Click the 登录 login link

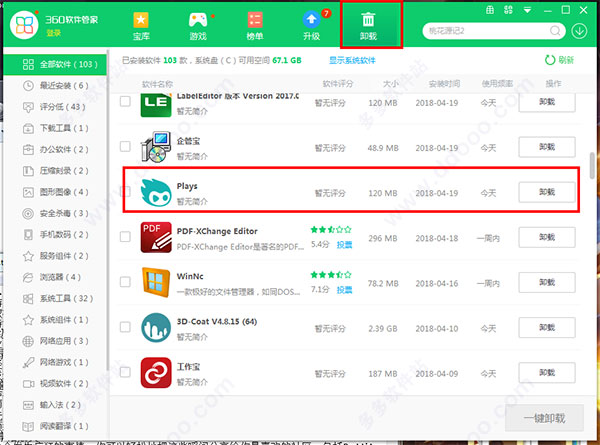pyautogui.click(x=54, y=33)
